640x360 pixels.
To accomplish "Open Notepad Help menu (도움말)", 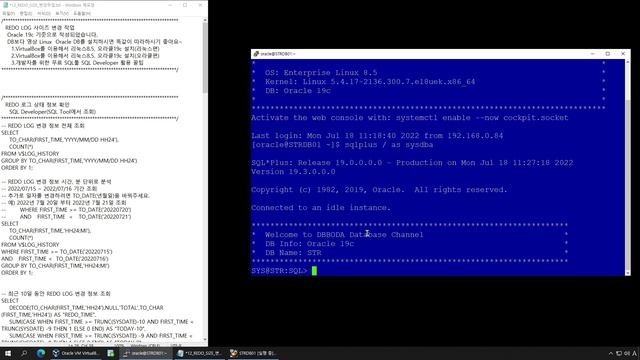I will click(x=82, y=13).
